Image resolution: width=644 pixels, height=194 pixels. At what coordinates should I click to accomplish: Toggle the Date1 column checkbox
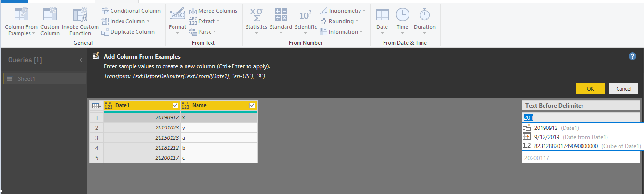[175, 105]
